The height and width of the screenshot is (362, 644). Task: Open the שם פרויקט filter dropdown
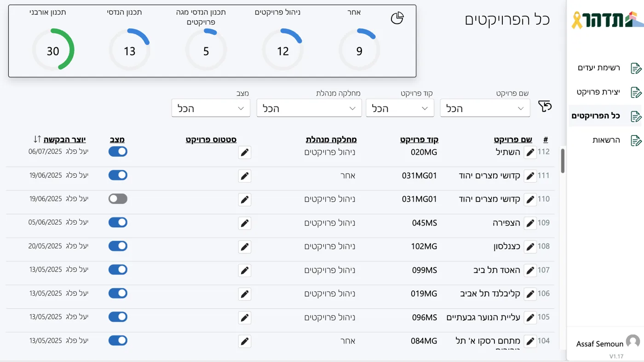[x=485, y=108]
